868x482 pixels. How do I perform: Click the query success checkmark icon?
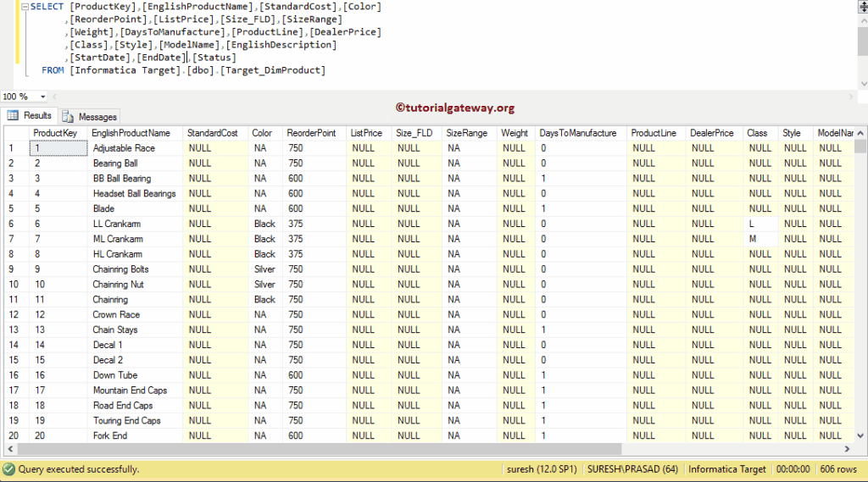click(8, 469)
